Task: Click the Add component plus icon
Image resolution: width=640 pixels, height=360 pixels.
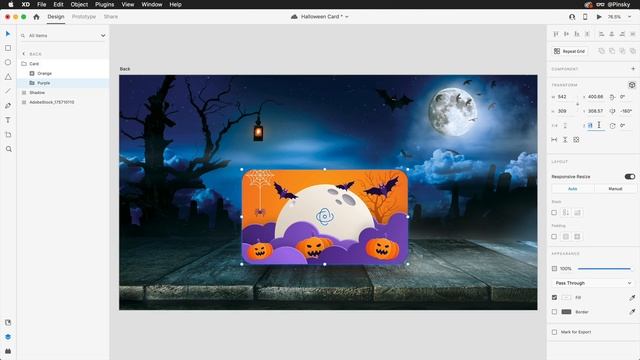Action: [x=633, y=69]
